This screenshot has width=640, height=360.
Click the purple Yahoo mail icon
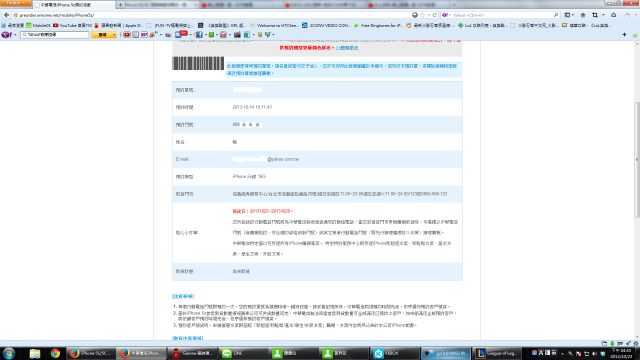click(144, 35)
